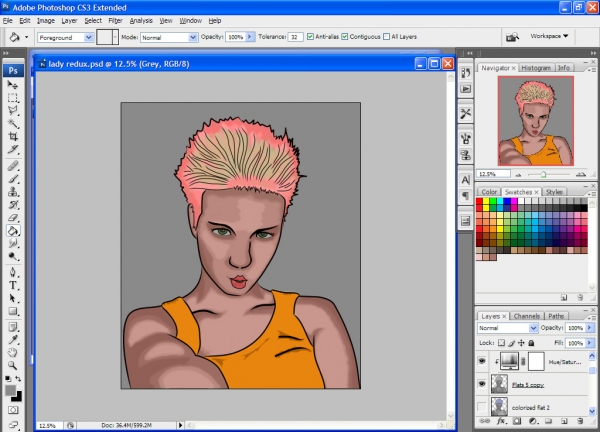Open the pattern picker dropdown
600x432 pixels.
(115, 37)
